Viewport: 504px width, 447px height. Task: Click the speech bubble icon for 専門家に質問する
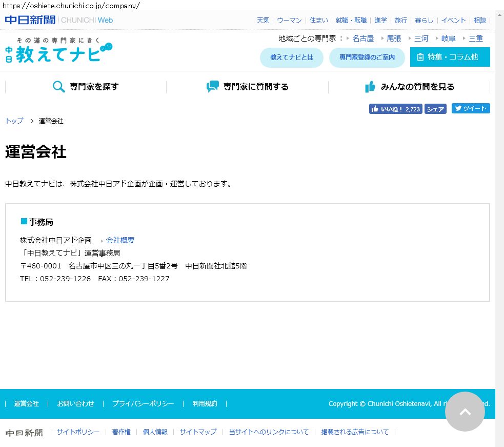(x=212, y=87)
